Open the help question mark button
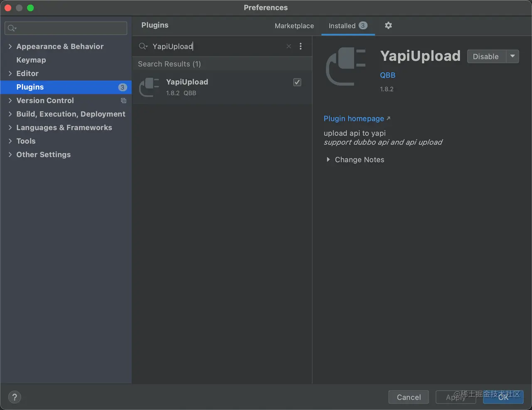The image size is (532, 410). click(15, 397)
